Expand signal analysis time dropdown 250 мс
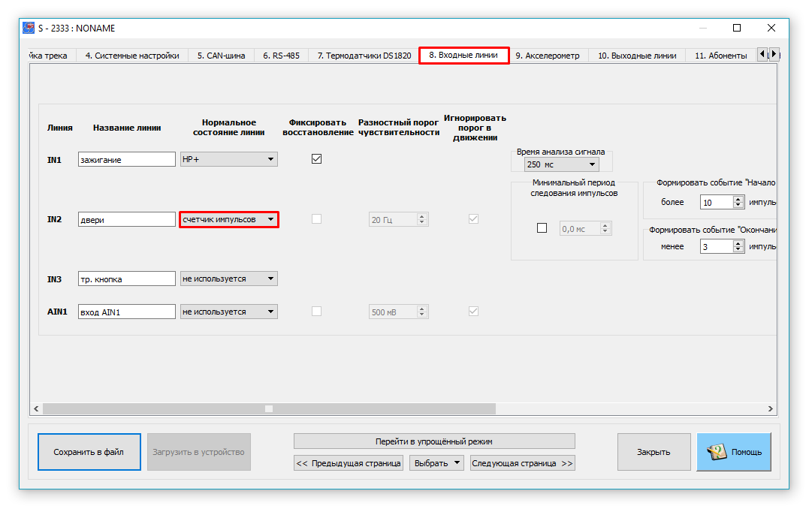 click(561, 164)
